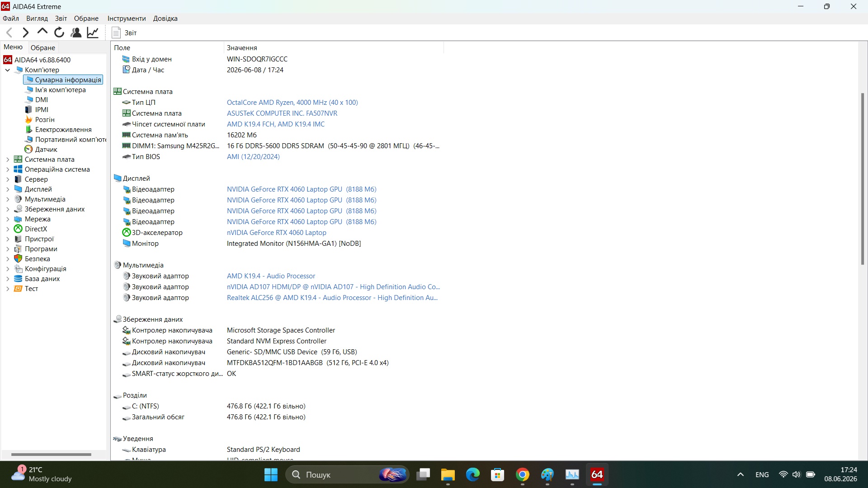Image resolution: width=868 pixels, height=488 pixels.
Task: Click the Поле column header
Action: coord(167,48)
